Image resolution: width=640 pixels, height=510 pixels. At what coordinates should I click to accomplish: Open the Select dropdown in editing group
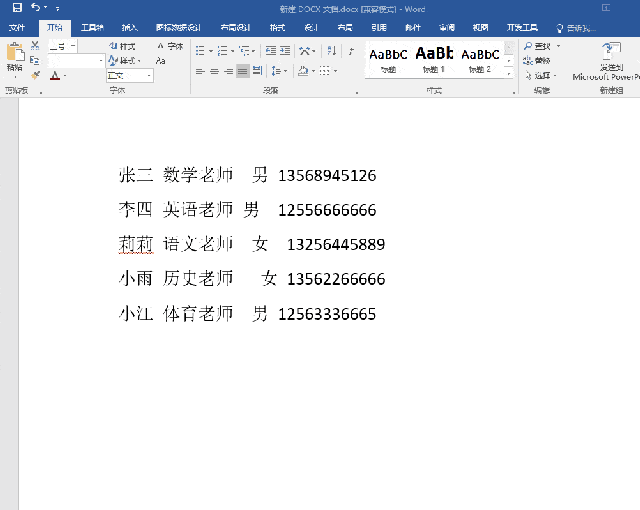point(540,75)
